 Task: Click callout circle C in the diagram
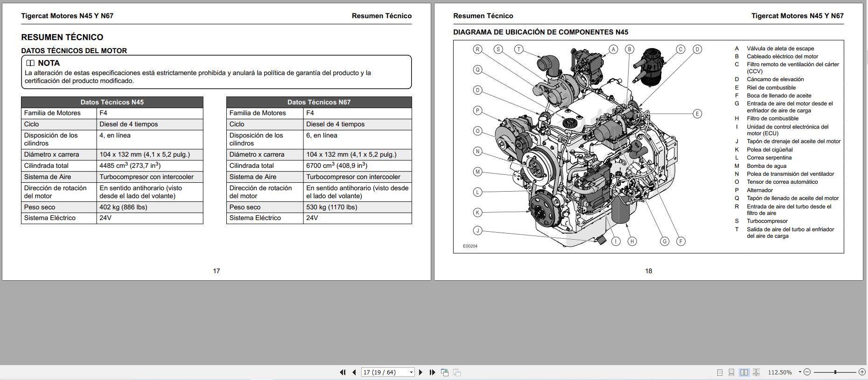click(x=680, y=49)
